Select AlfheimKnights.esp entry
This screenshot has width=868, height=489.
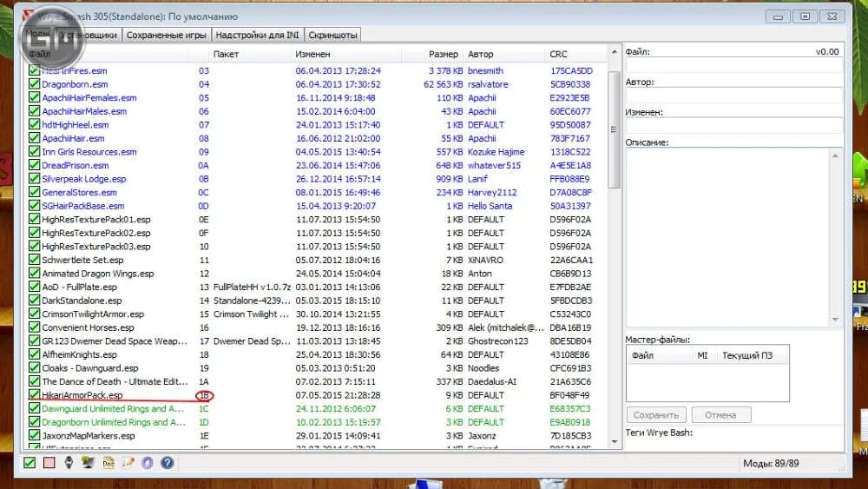[x=79, y=354]
